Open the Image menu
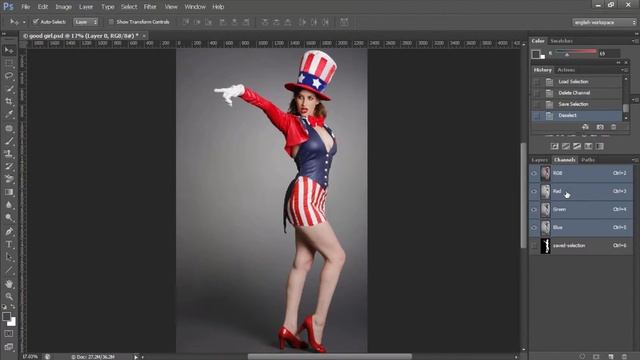Viewport: 640px width, 360px height. (63, 7)
